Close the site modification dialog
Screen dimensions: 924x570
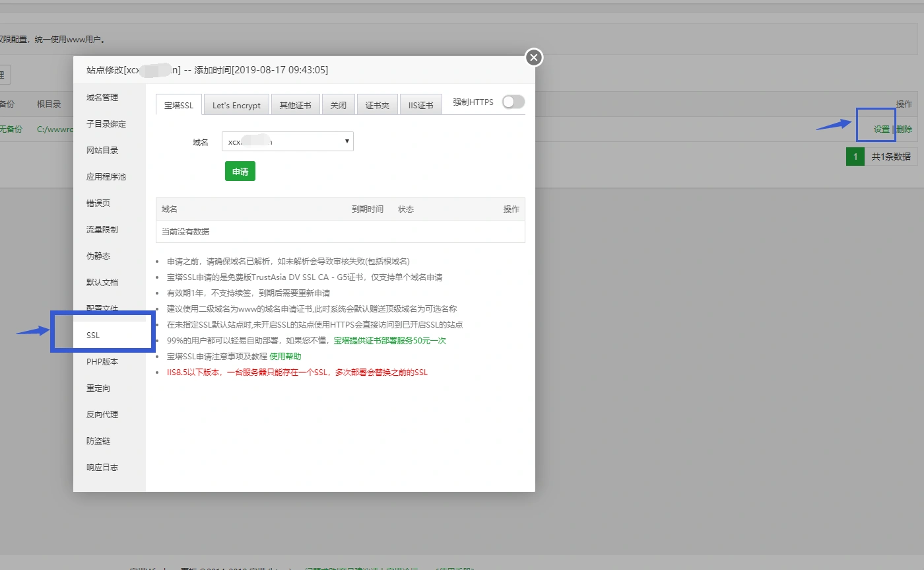coord(534,57)
